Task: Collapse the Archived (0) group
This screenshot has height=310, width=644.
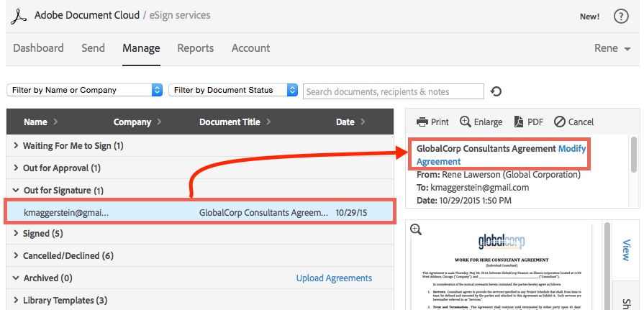Action: click(17, 278)
